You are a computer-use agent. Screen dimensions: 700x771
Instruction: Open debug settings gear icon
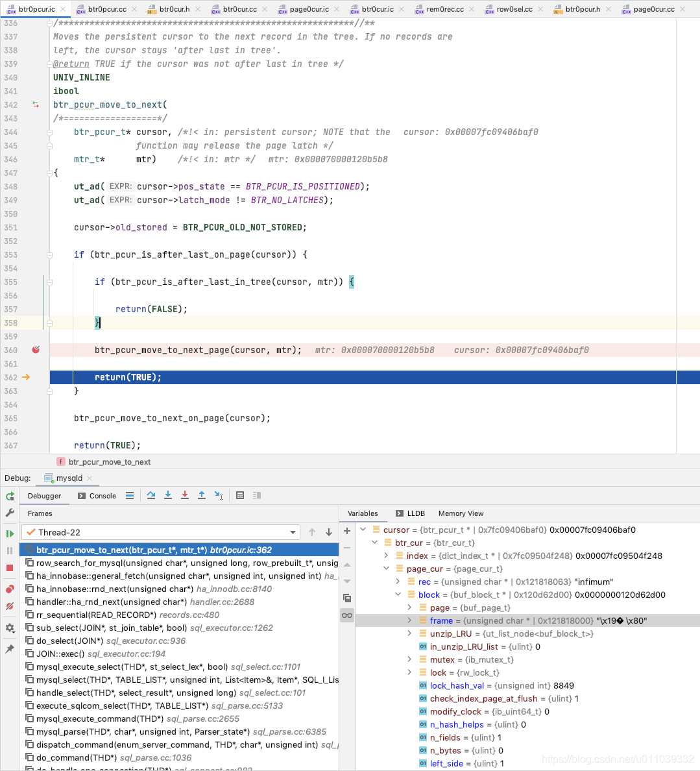click(x=10, y=628)
